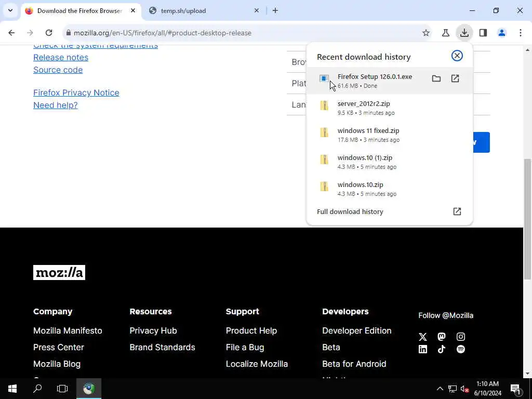Image resolution: width=532 pixels, height=399 pixels.
Task: Open Privacy Hub footer link
Action: [x=153, y=330]
